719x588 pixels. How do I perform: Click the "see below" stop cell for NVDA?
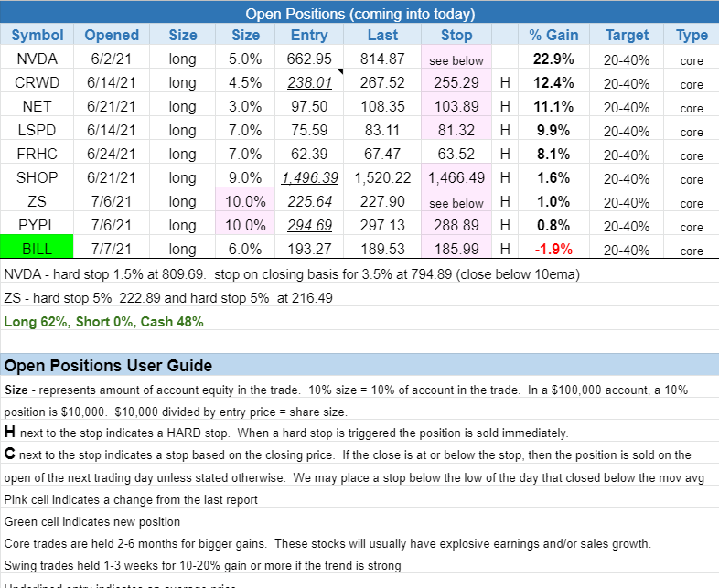click(x=456, y=59)
